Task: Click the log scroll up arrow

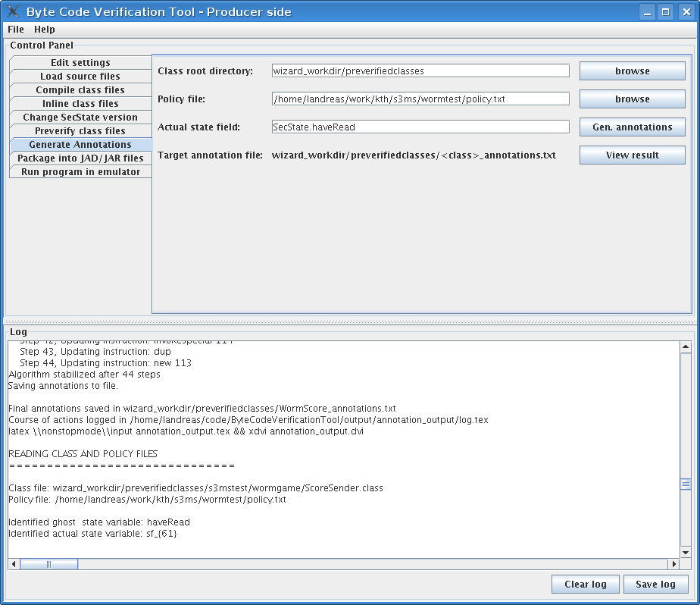Action: point(686,346)
